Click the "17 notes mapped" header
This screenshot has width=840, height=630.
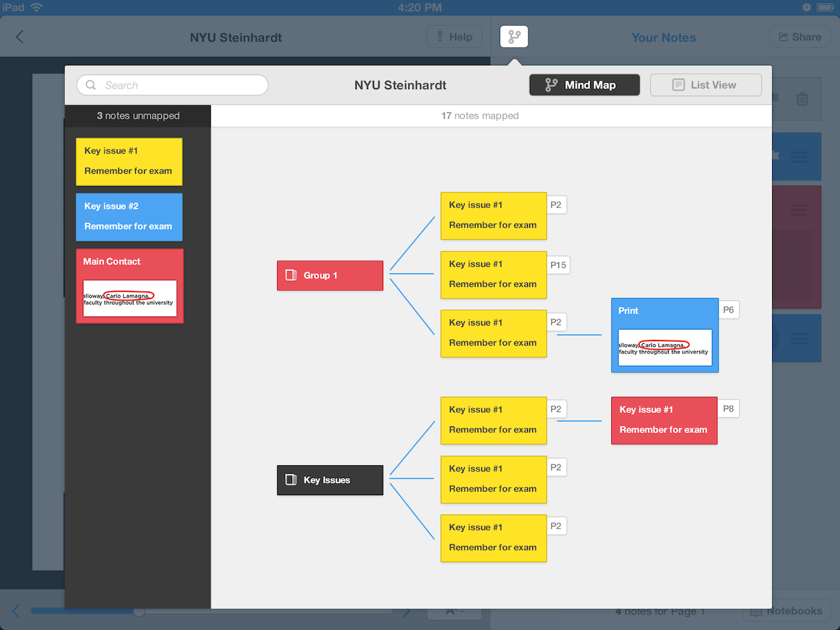click(x=480, y=116)
